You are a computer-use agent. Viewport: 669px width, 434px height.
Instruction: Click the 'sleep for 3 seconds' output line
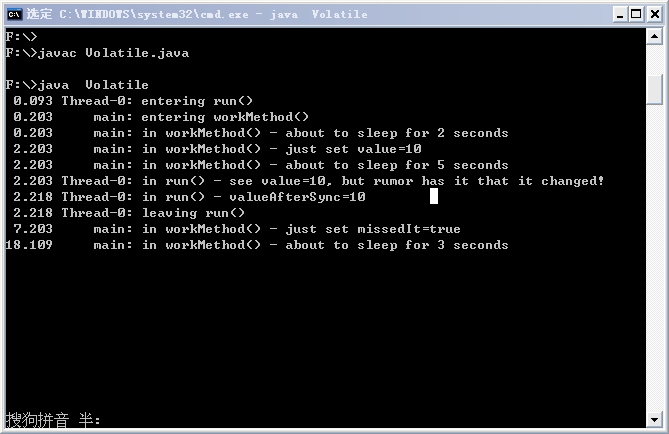[x=257, y=245]
